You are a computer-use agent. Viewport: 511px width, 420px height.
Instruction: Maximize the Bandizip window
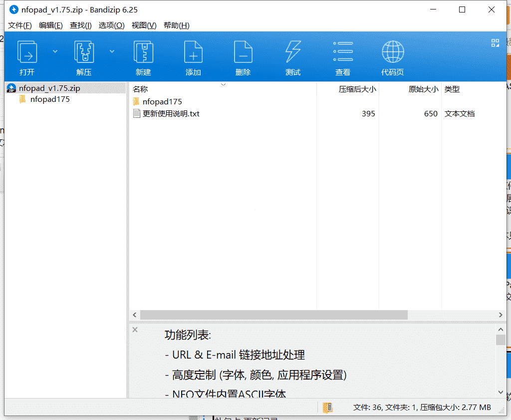462,9
